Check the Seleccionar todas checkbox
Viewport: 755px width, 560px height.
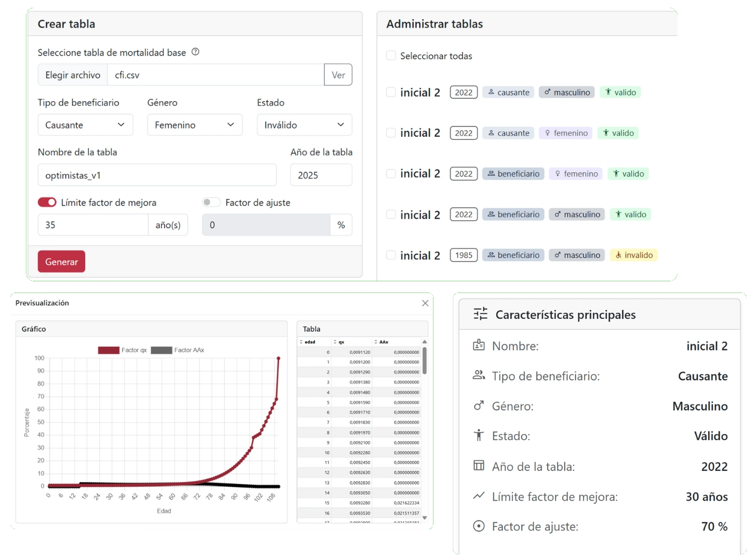[x=391, y=56]
